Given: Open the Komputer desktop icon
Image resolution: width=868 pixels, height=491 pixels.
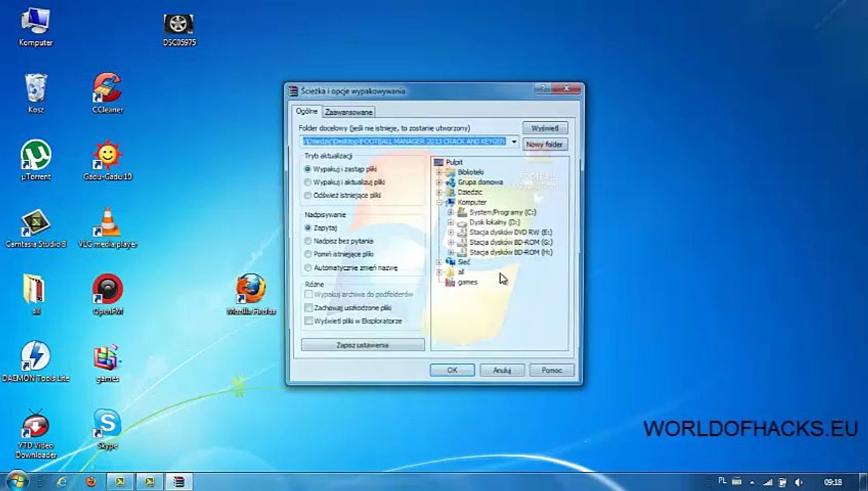Looking at the screenshot, I should (x=35, y=27).
